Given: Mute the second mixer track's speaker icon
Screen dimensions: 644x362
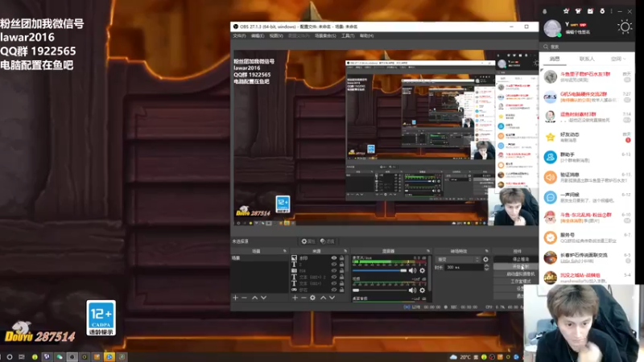Looking at the screenshot, I should [412, 290].
